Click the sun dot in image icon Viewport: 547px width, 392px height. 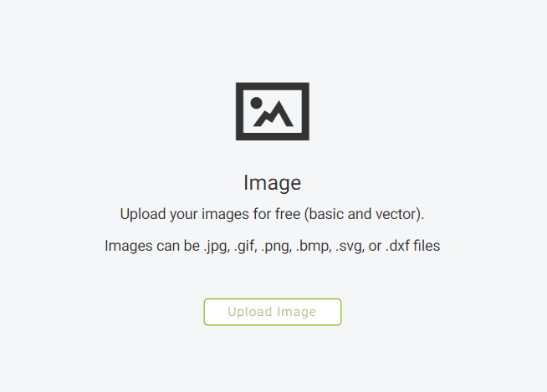(257, 103)
